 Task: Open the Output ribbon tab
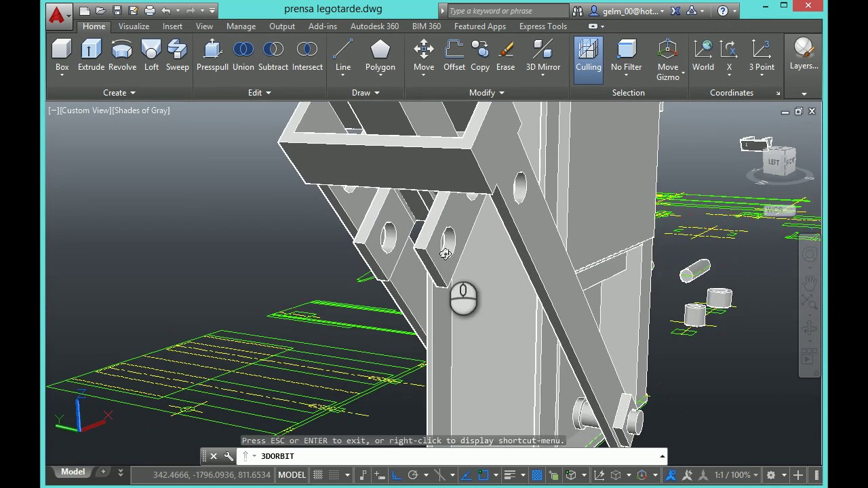282,26
